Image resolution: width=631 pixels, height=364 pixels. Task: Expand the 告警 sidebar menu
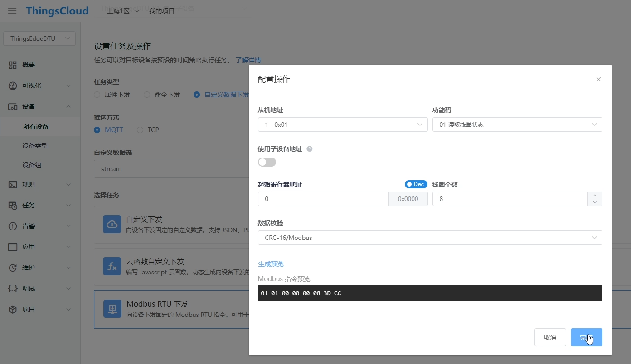pos(68,226)
